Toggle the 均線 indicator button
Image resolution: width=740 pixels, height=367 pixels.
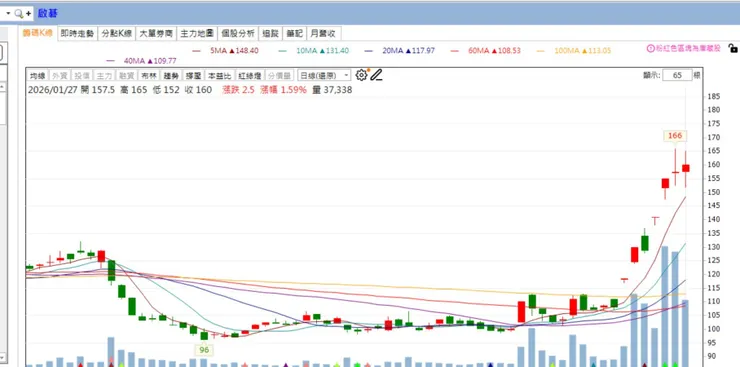tap(37, 75)
